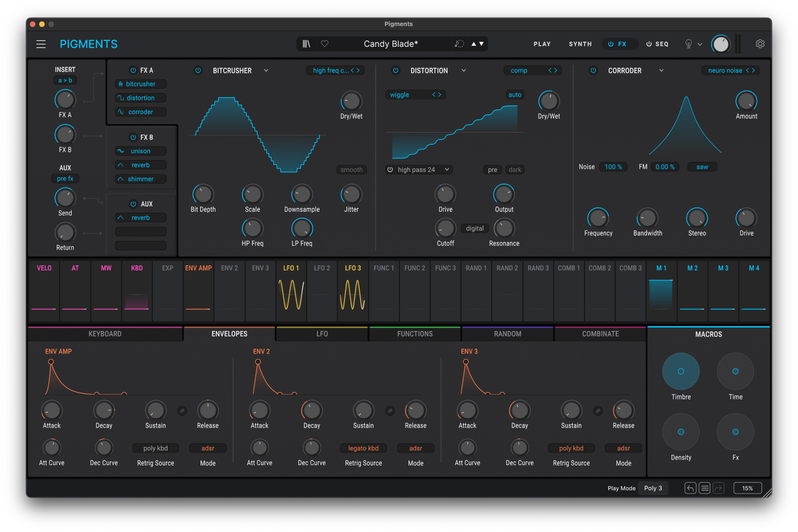The image size is (798, 532).
Task: Open the preset library browser icon
Action: (x=306, y=44)
